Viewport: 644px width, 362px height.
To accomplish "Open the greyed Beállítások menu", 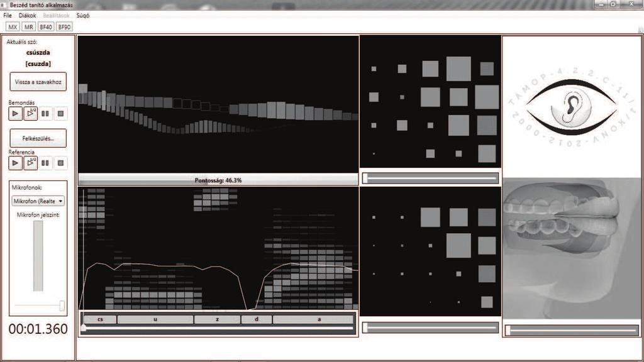I will 56,15.
